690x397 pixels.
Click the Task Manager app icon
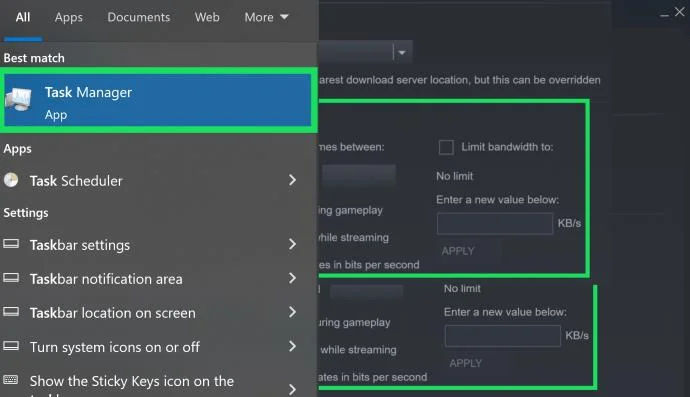[x=18, y=99]
